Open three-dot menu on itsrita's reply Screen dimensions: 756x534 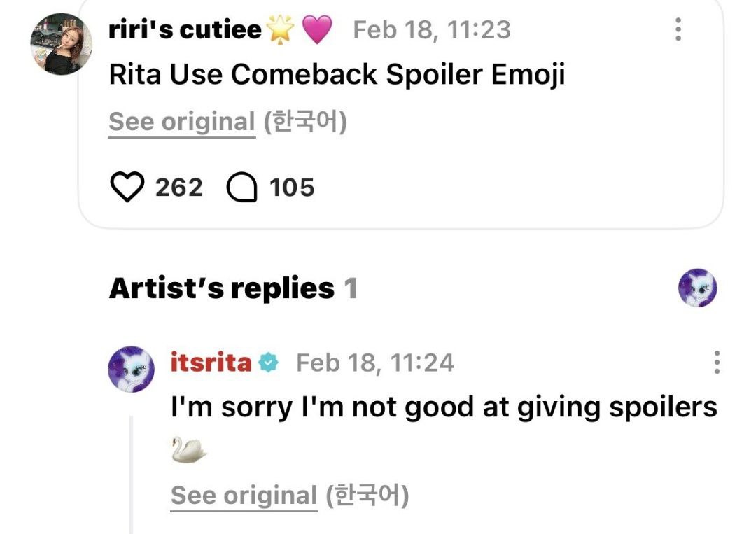[716, 363]
